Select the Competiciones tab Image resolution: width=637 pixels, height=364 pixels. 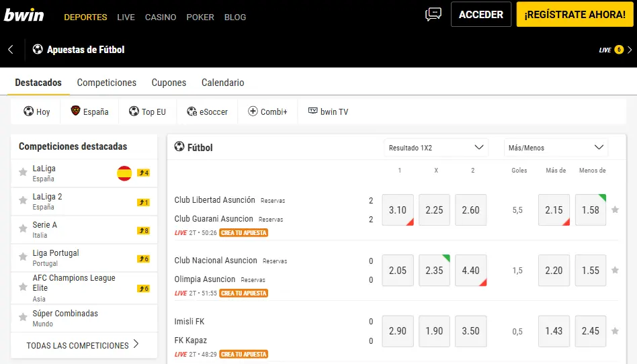[x=106, y=83]
